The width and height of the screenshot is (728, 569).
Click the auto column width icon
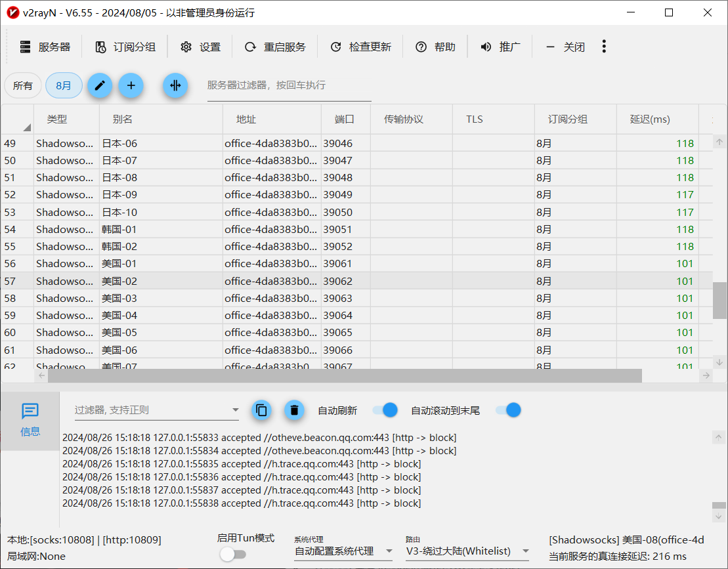175,85
